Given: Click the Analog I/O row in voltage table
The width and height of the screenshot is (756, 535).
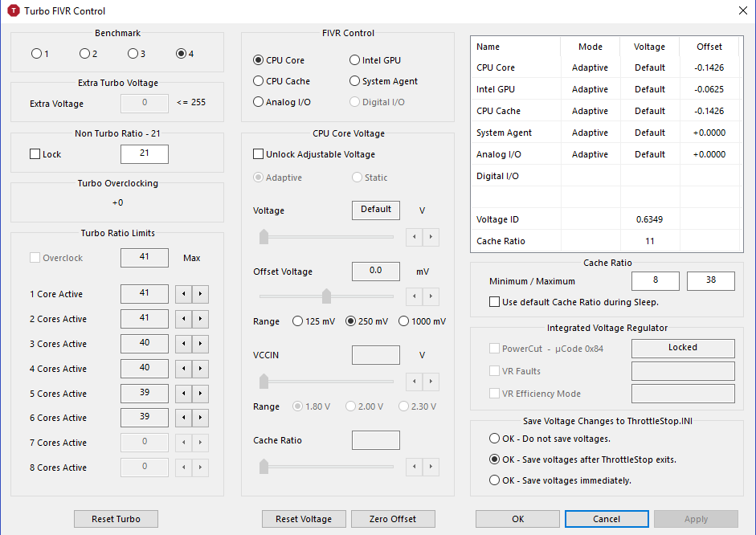Looking at the screenshot, I should [607, 154].
